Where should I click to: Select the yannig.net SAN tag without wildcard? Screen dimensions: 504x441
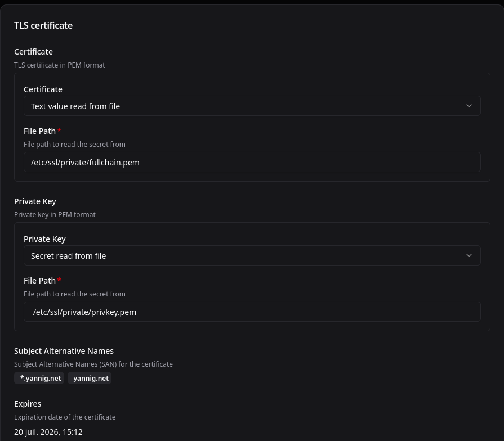pos(90,378)
